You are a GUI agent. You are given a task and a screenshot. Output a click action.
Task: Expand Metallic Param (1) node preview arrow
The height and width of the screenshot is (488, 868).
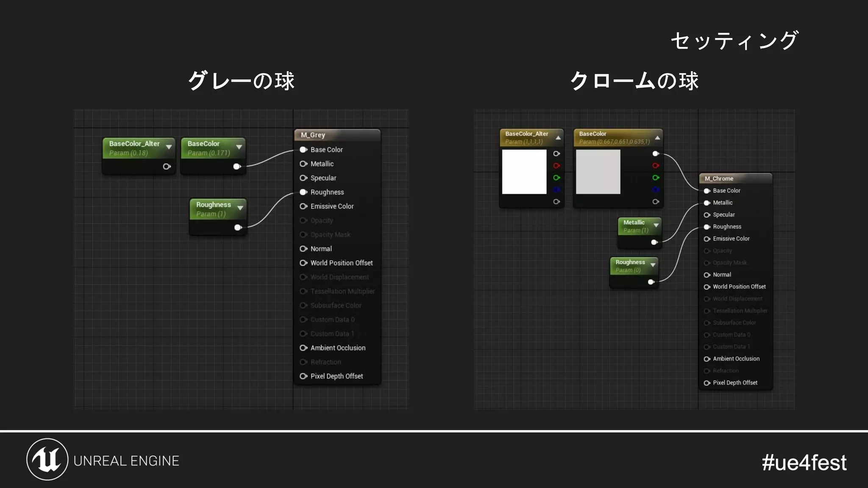(656, 225)
